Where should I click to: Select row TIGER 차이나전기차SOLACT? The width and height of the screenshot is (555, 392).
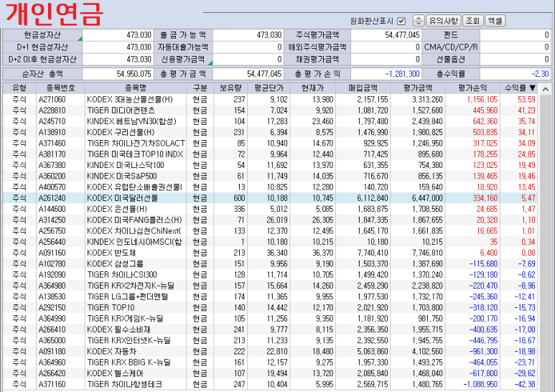(271, 144)
